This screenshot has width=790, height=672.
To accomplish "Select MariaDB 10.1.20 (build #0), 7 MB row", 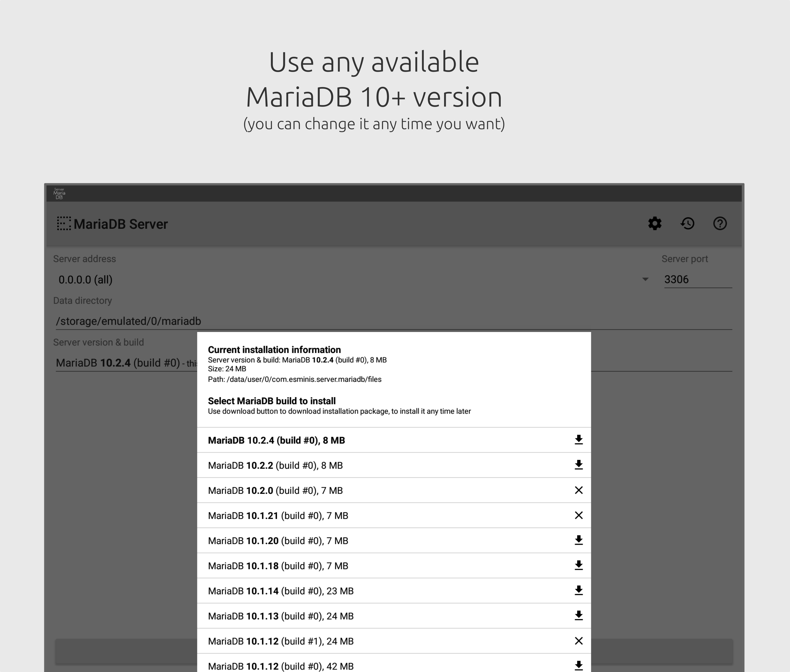I will [x=394, y=541].
